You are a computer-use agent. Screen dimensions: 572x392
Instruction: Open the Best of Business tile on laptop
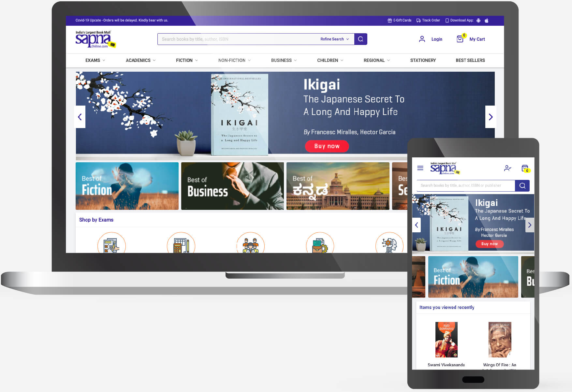pos(232,186)
